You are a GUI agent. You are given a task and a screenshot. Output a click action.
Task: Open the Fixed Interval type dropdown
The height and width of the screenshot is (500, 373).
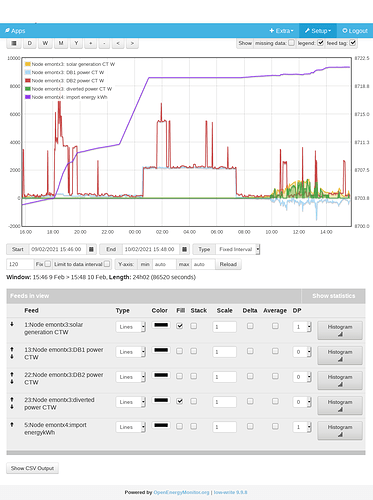[x=238, y=249]
